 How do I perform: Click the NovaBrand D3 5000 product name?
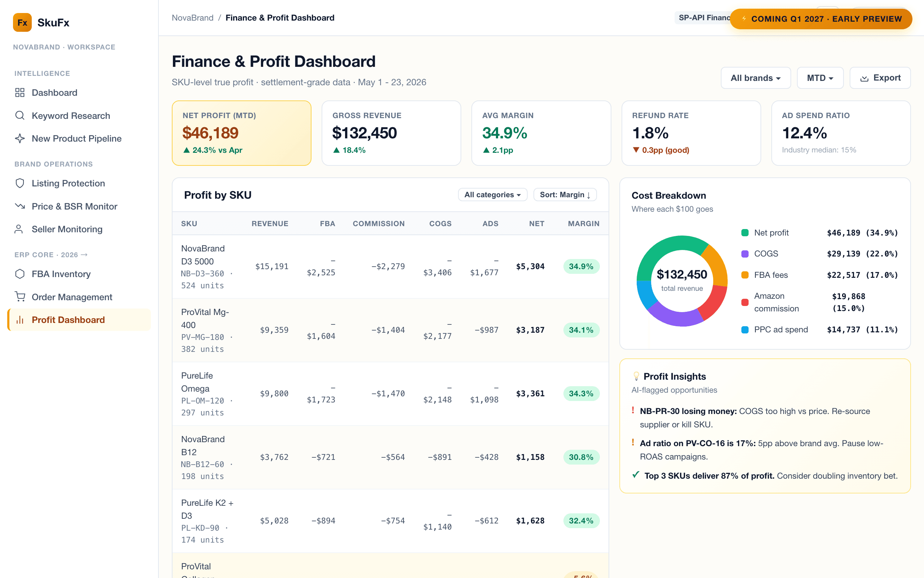coord(203,255)
